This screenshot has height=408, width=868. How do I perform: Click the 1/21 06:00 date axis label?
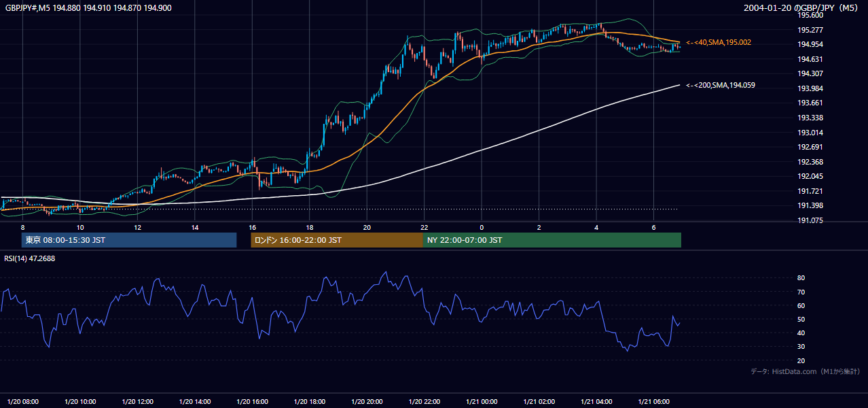pos(653,401)
